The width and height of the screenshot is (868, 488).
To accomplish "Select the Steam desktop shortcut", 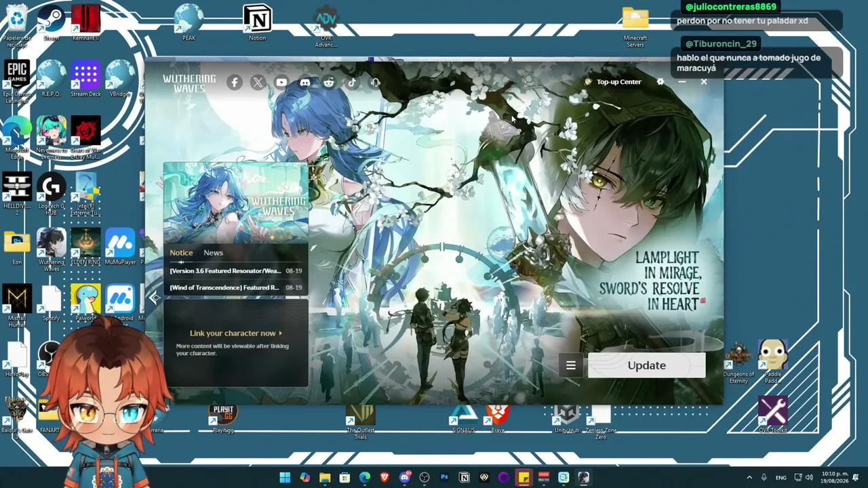I will [x=52, y=22].
